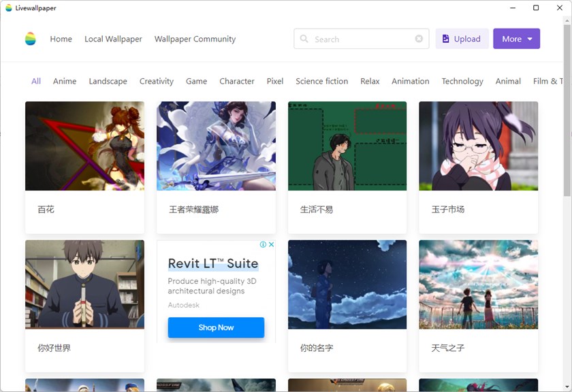
Task: Choose the Science fiction category
Action: tap(321, 81)
